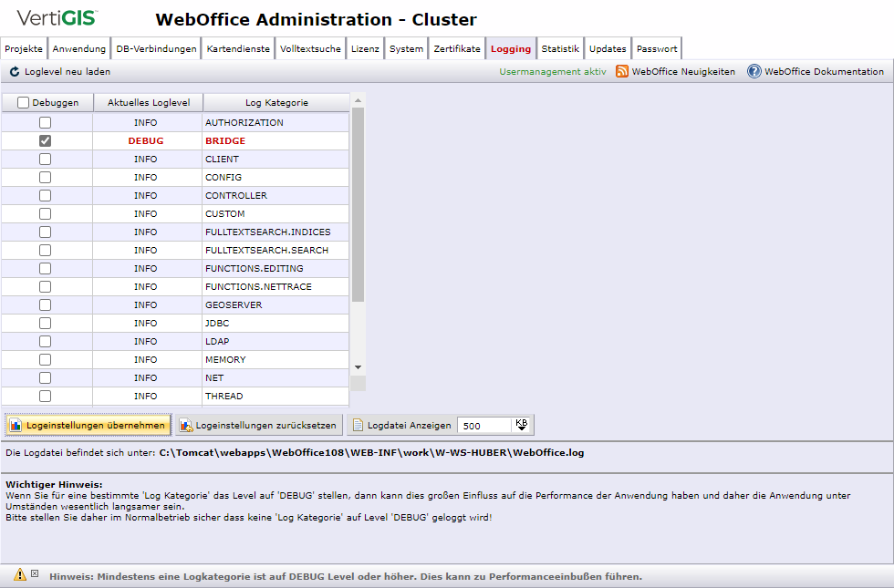Select the Logging tab
The image size is (894, 588).
tap(511, 48)
